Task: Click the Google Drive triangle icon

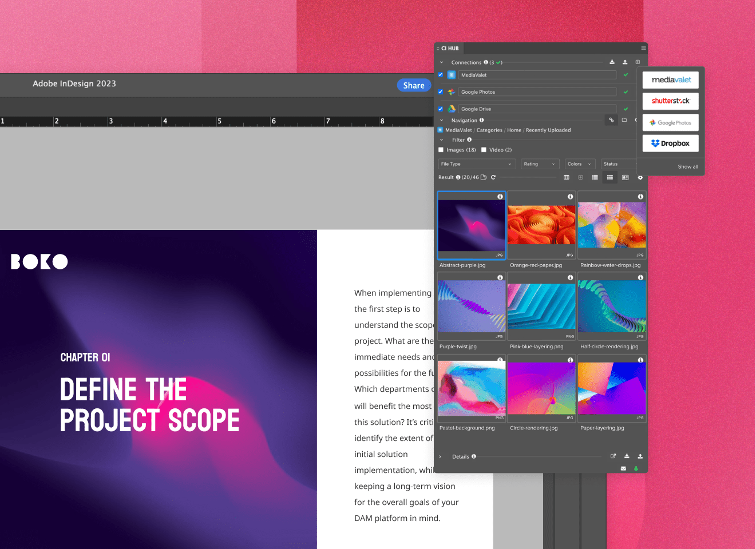Action: 452,109
